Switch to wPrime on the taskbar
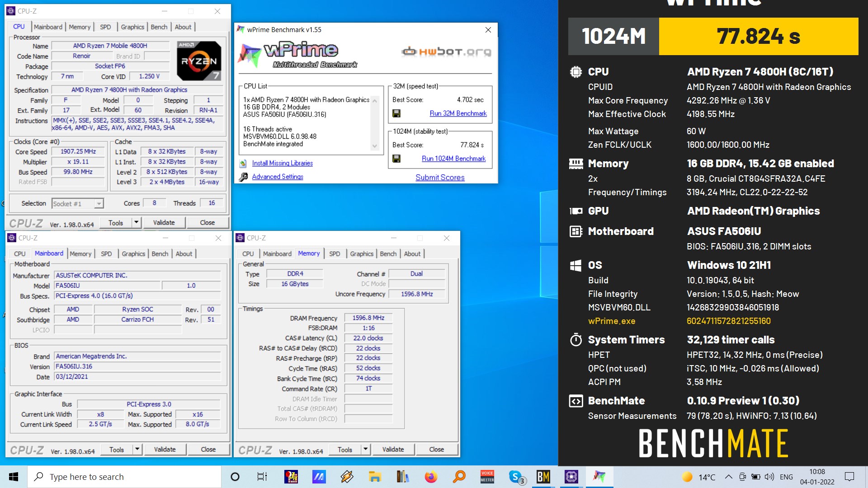Screen dimensions: 868x488 (599, 477)
